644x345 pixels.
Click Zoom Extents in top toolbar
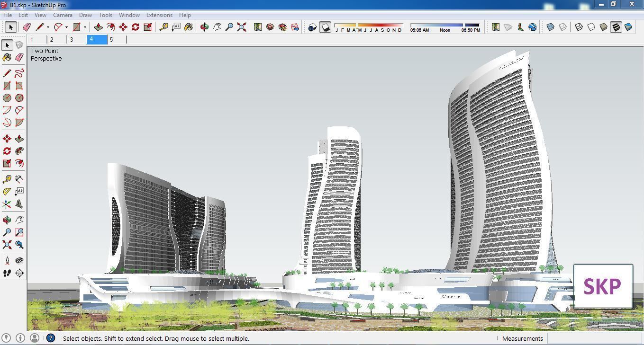click(242, 27)
